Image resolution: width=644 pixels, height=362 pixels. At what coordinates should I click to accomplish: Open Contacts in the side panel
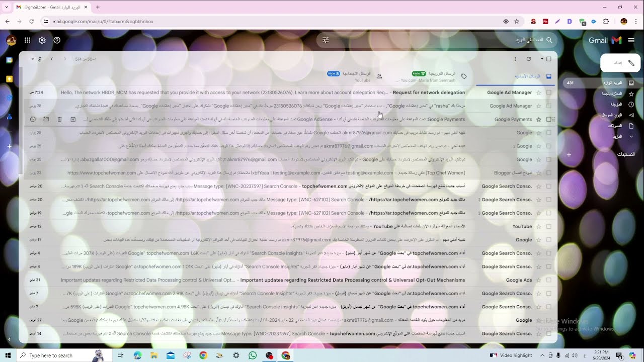point(9,117)
